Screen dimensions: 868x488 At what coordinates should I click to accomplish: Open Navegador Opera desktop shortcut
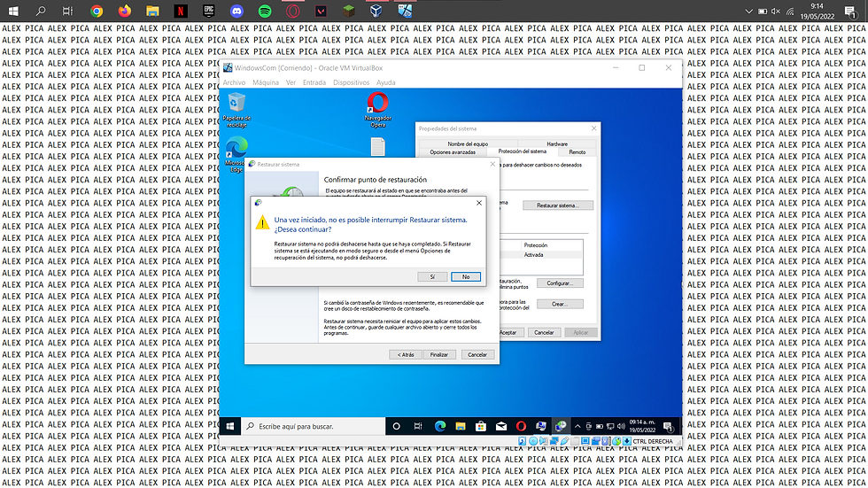click(x=377, y=110)
